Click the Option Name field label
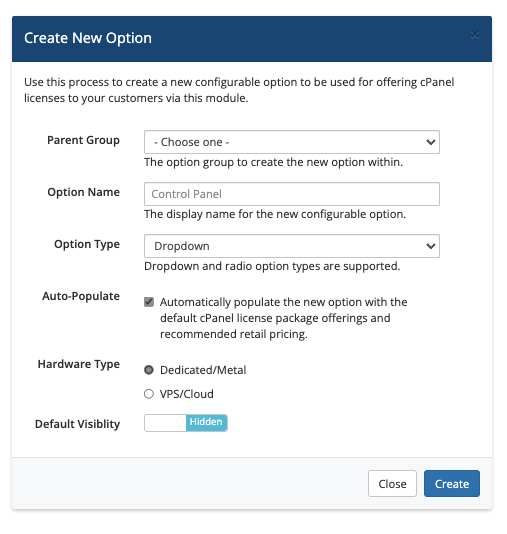 tap(83, 192)
